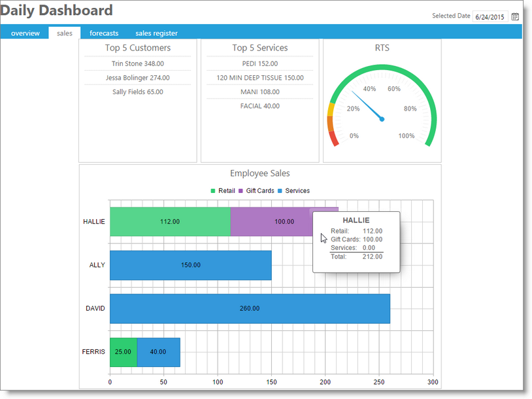Click the green Retail legend swatch
The width and height of the screenshot is (532, 399).
pyautogui.click(x=213, y=191)
